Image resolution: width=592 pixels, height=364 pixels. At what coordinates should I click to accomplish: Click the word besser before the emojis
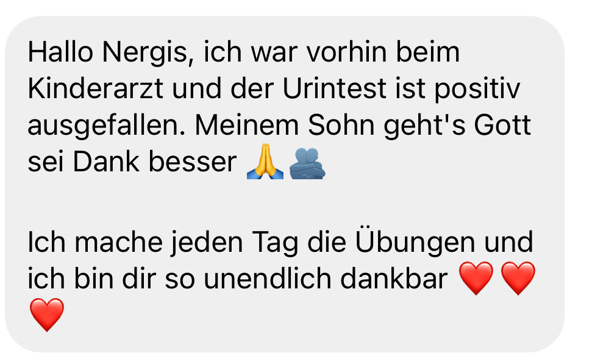[x=193, y=162]
